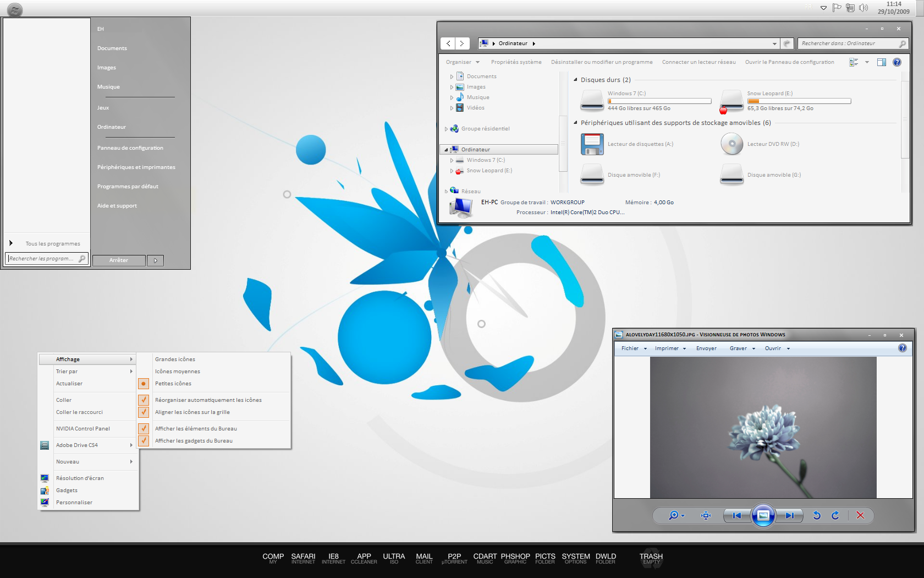
Task: Click the Action Center flag tray icon
Action: click(837, 8)
